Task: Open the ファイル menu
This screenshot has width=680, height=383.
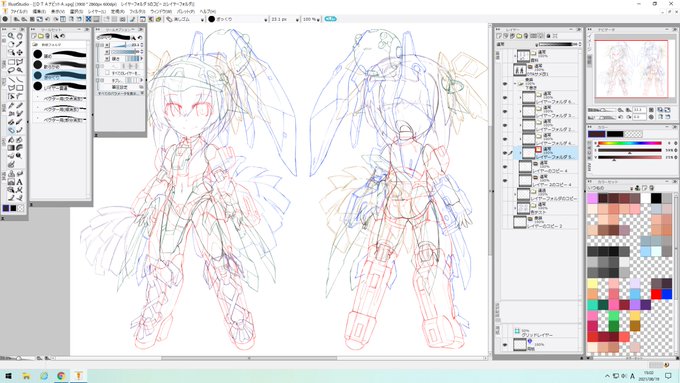Action: (18, 11)
